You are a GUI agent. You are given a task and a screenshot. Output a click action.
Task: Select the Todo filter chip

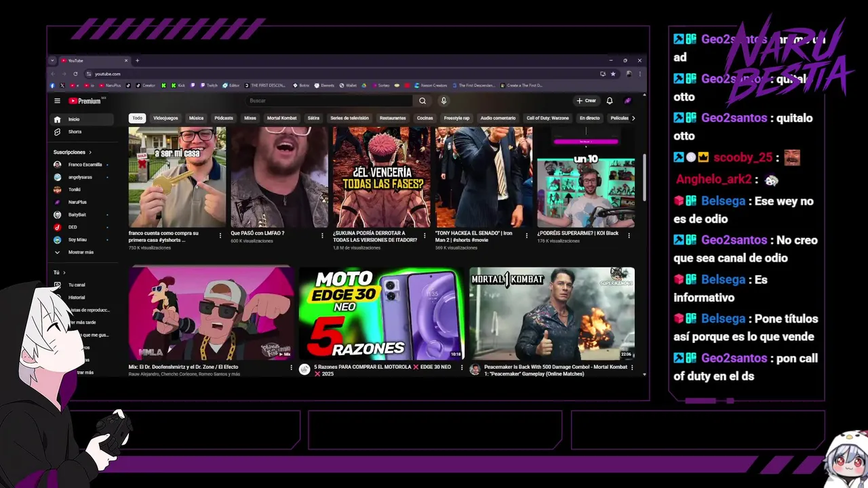(137, 118)
